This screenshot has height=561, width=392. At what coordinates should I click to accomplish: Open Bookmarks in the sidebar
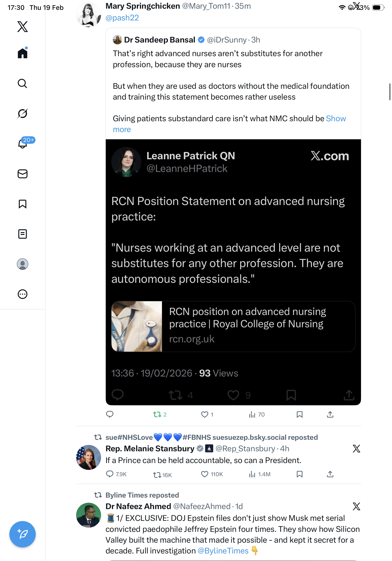tap(23, 204)
